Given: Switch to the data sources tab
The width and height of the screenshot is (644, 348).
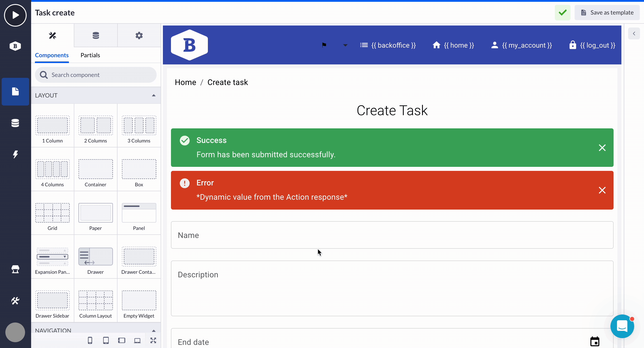Looking at the screenshot, I should click(x=96, y=36).
